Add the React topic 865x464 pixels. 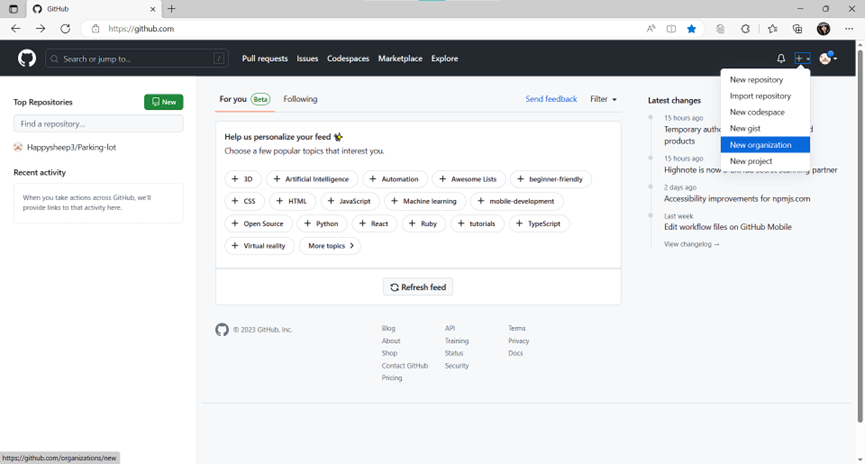(373, 223)
